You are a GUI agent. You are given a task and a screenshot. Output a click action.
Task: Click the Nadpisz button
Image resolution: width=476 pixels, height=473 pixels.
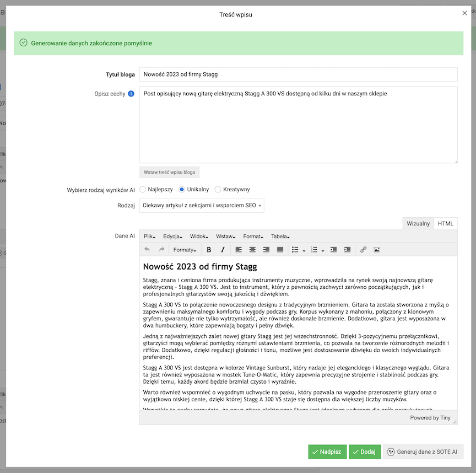pos(327,452)
